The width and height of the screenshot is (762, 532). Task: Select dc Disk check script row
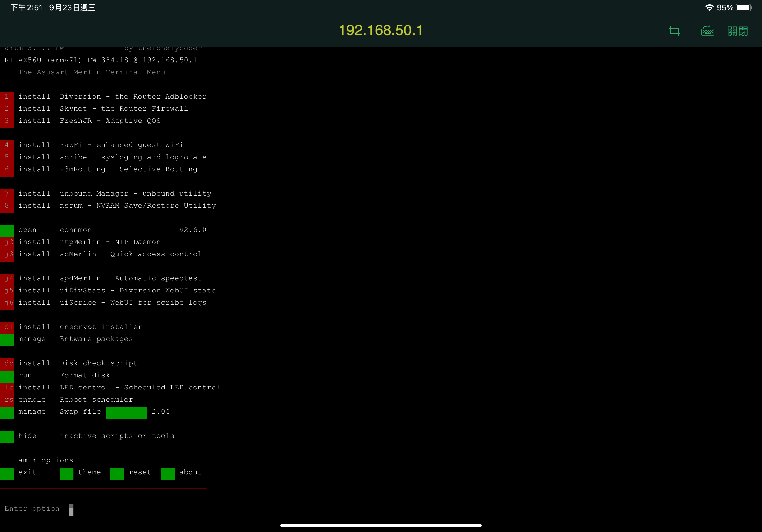(x=69, y=363)
